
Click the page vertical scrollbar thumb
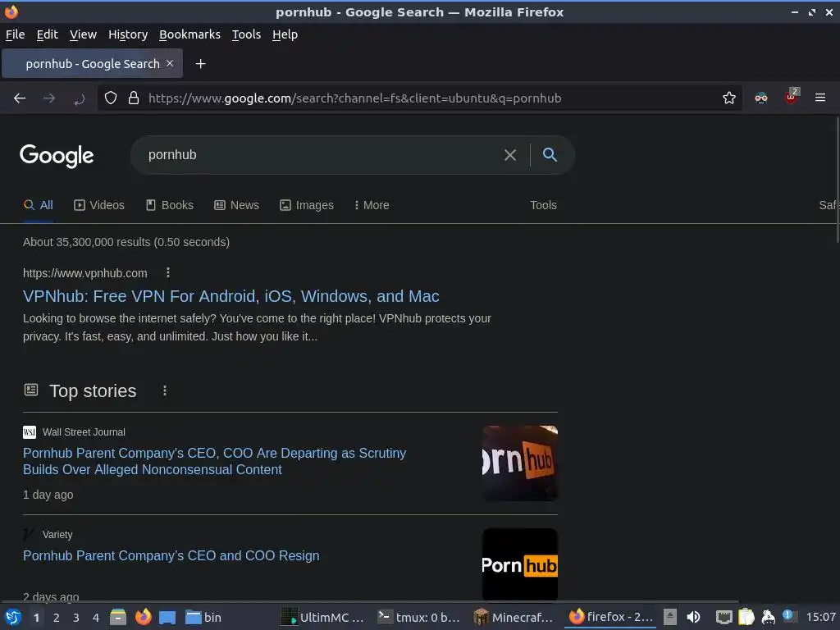point(837,180)
